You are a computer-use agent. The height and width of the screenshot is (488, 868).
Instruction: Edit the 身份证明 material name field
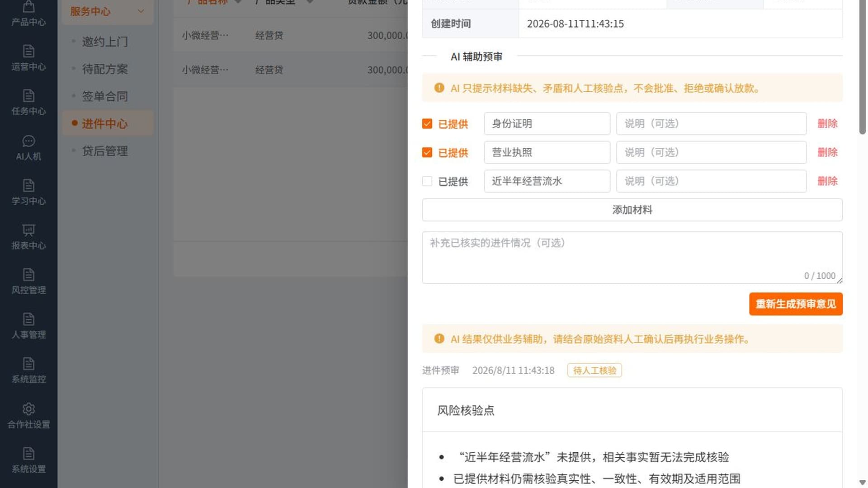(x=547, y=123)
